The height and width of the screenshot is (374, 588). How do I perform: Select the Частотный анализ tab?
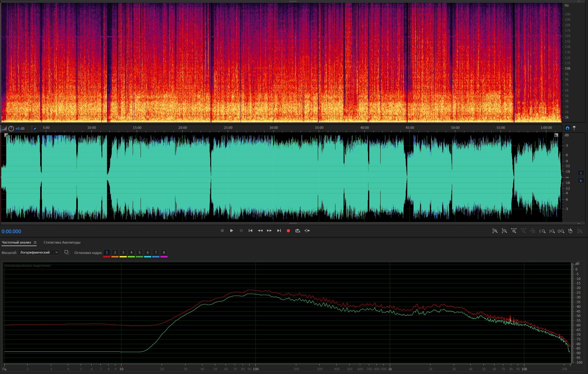click(x=16, y=242)
